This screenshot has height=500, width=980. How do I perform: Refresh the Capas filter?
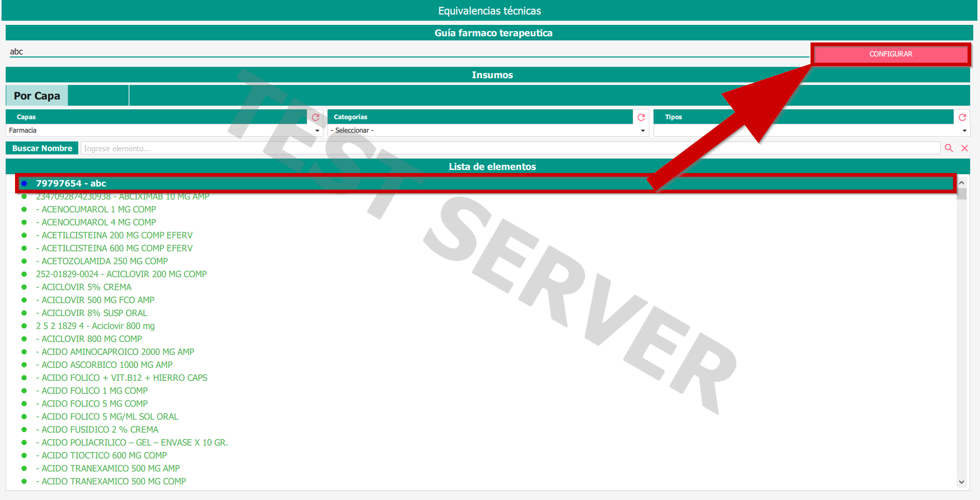click(x=316, y=117)
